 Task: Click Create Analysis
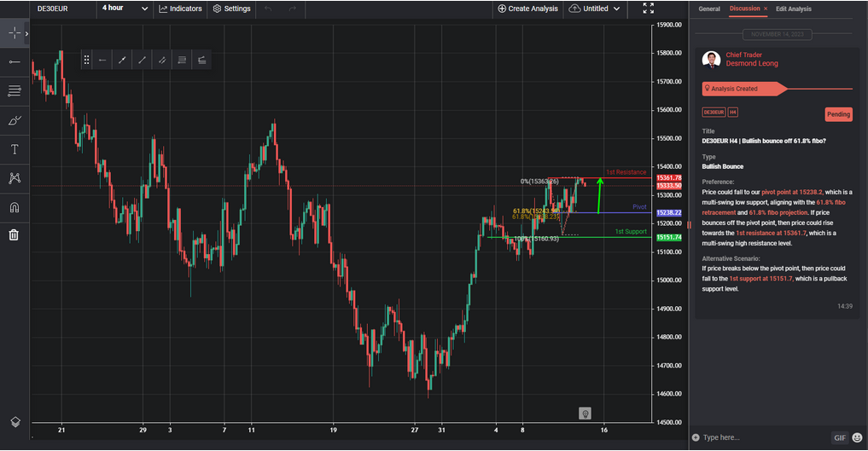point(527,9)
